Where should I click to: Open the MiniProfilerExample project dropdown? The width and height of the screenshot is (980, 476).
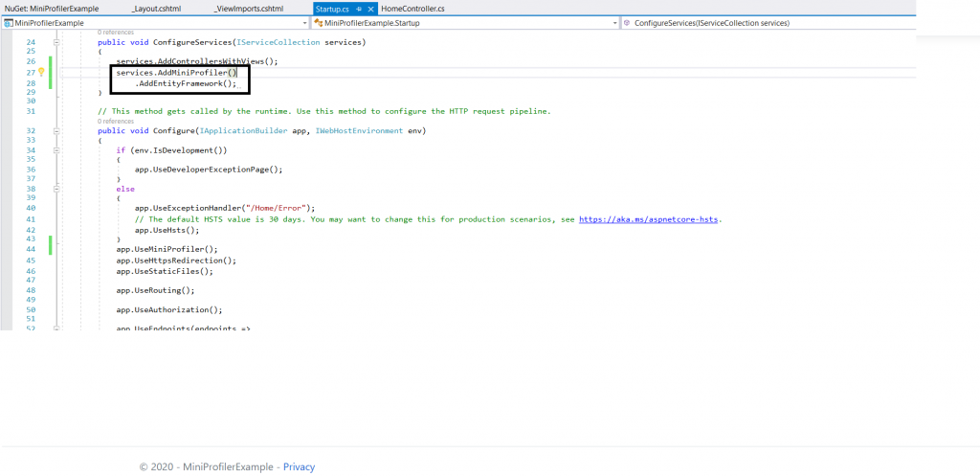156,23
